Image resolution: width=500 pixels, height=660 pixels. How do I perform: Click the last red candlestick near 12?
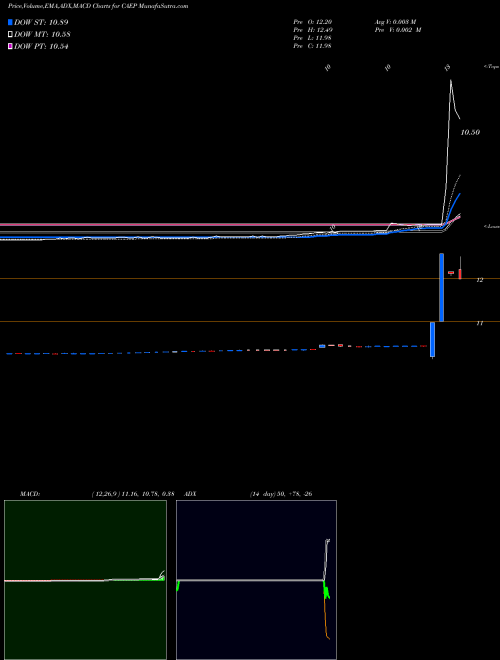(x=460, y=274)
